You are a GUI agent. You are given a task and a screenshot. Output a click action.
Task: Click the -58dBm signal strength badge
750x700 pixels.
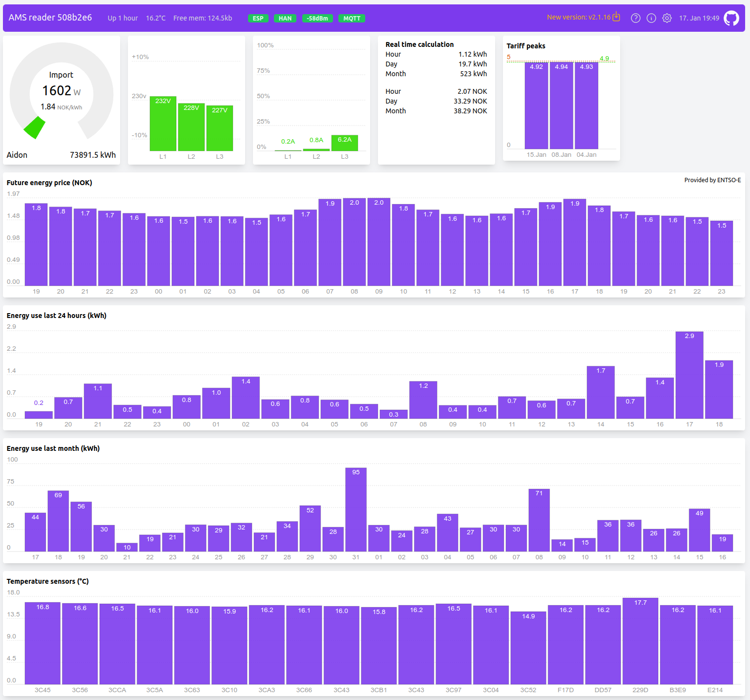pos(317,19)
